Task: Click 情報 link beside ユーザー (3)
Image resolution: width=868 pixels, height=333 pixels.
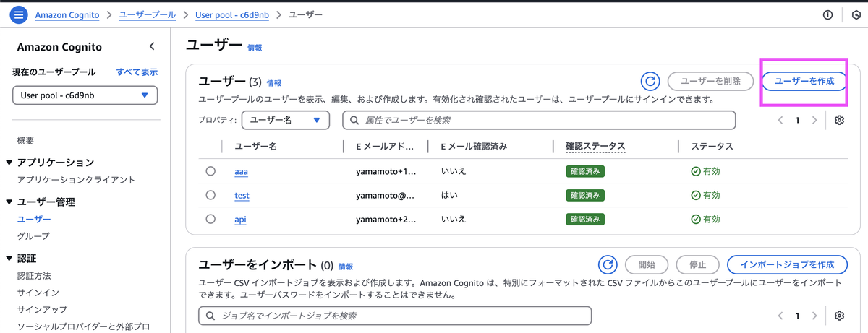Action: [273, 84]
